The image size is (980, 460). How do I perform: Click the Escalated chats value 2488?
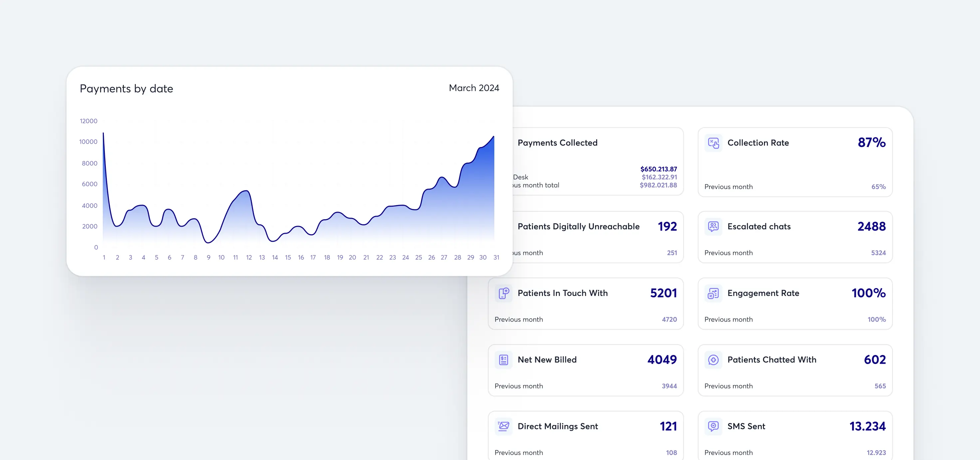[871, 227]
